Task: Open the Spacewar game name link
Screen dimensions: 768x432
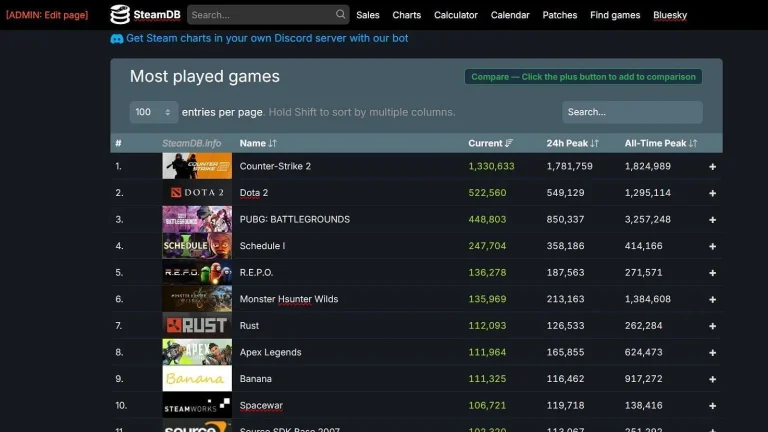Action: (261, 406)
